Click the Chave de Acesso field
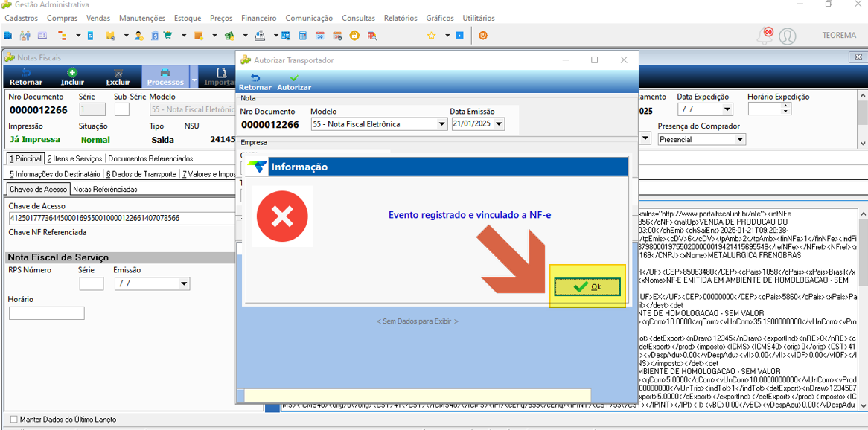Screen dimensions: 868x430 pyautogui.click(x=122, y=218)
